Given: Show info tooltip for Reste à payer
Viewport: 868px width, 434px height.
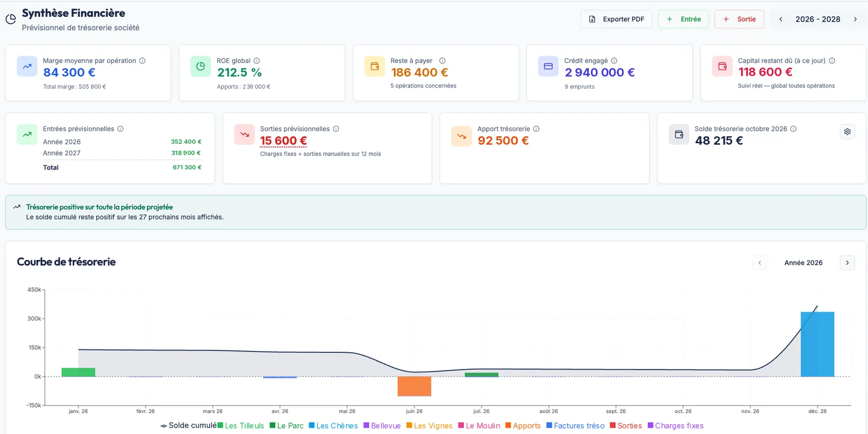Looking at the screenshot, I should (442, 61).
